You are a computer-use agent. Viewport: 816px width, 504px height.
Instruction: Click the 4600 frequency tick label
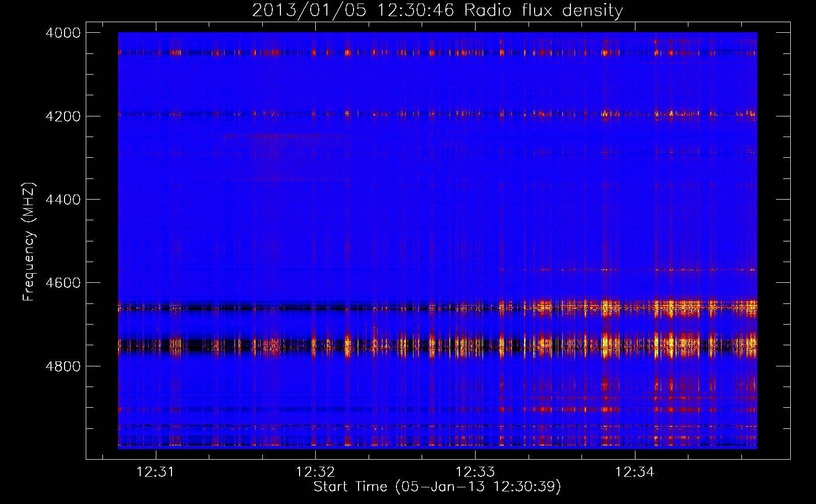(x=63, y=283)
